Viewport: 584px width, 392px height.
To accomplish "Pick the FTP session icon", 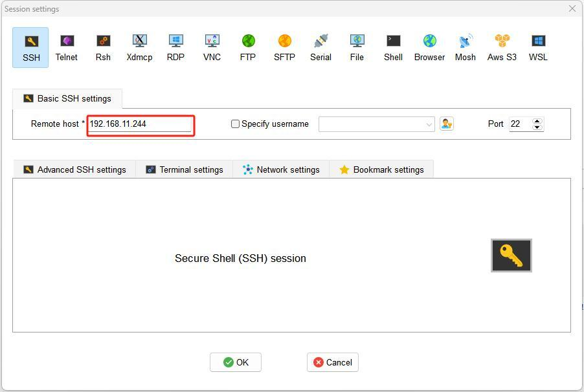I will tap(248, 48).
